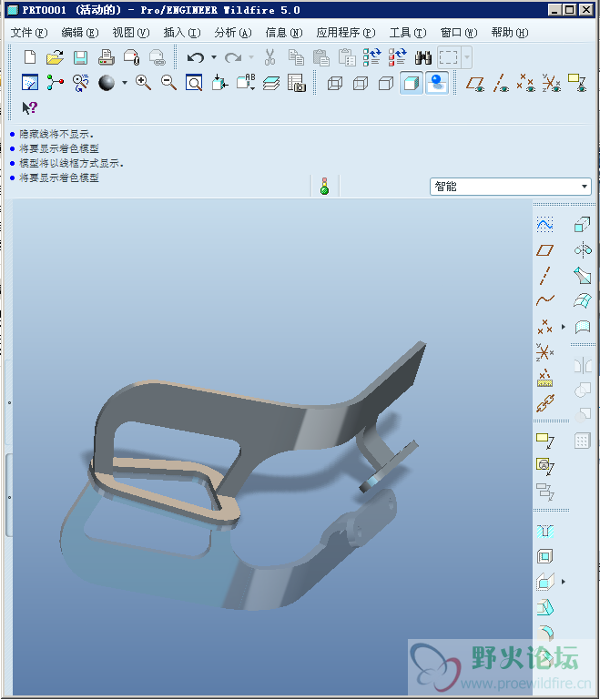Select the Datum Plane tool
Screen dimensions: 600x700
[x=544, y=250]
